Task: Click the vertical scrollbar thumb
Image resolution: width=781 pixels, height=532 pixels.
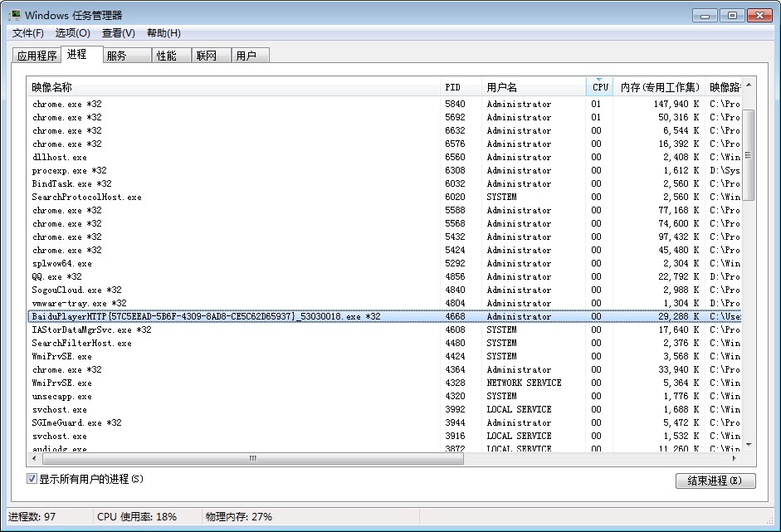Action: tap(749, 155)
